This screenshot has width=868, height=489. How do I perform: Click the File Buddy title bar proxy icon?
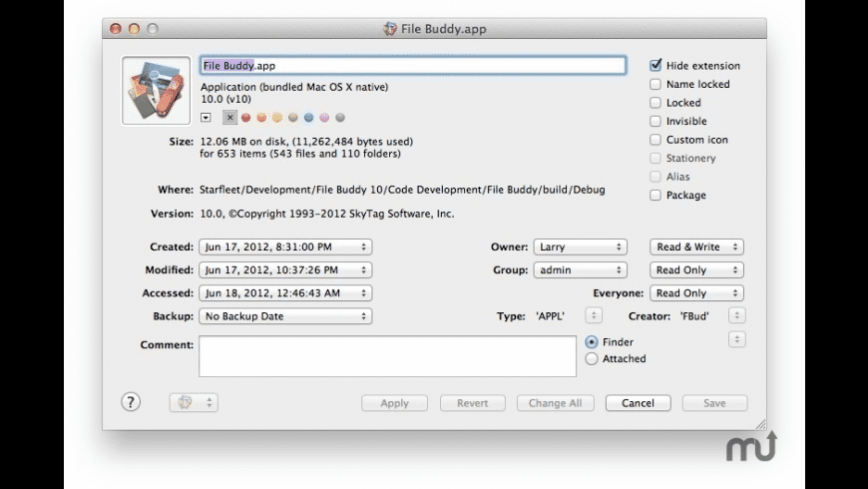[x=390, y=29]
